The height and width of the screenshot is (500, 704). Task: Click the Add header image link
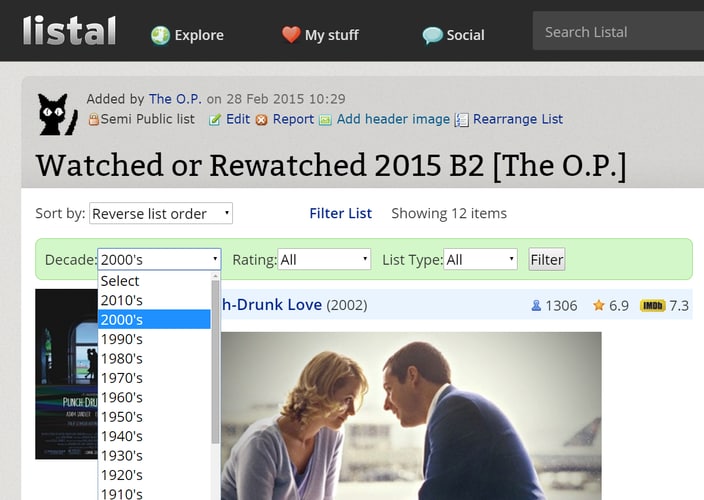pyautogui.click(x=393, y=119)
